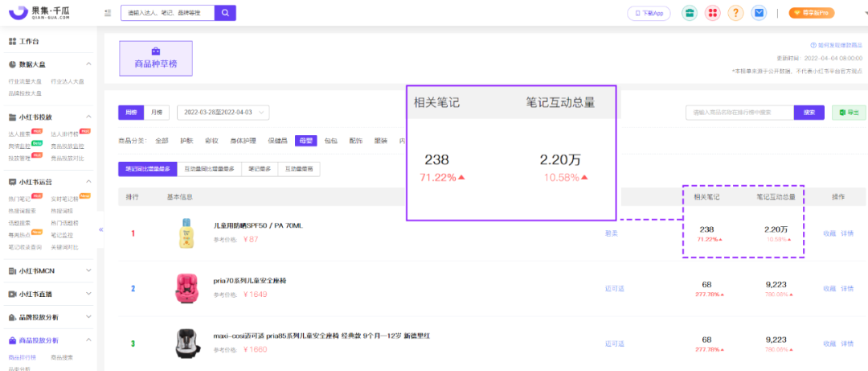Click the orange question mark help icon

pyautogui.click(x=735, y=13)
